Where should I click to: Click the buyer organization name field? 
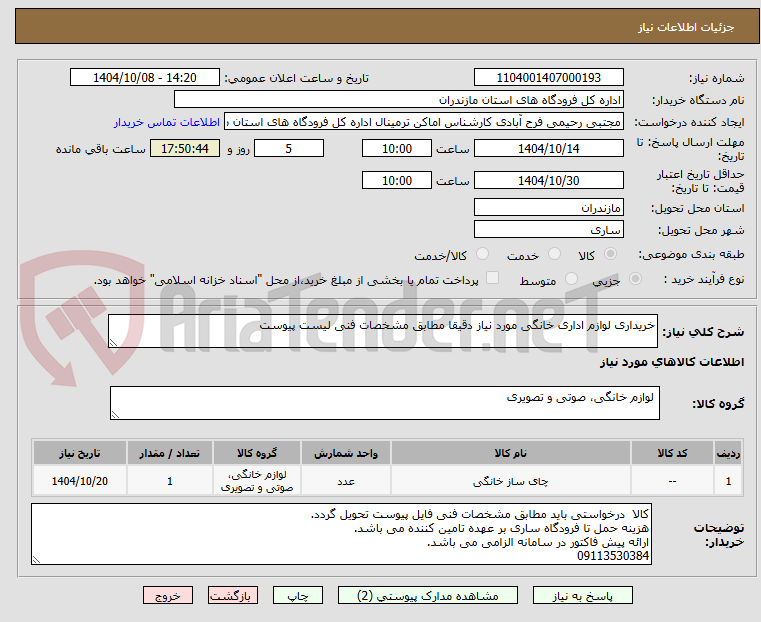point(398,100)
